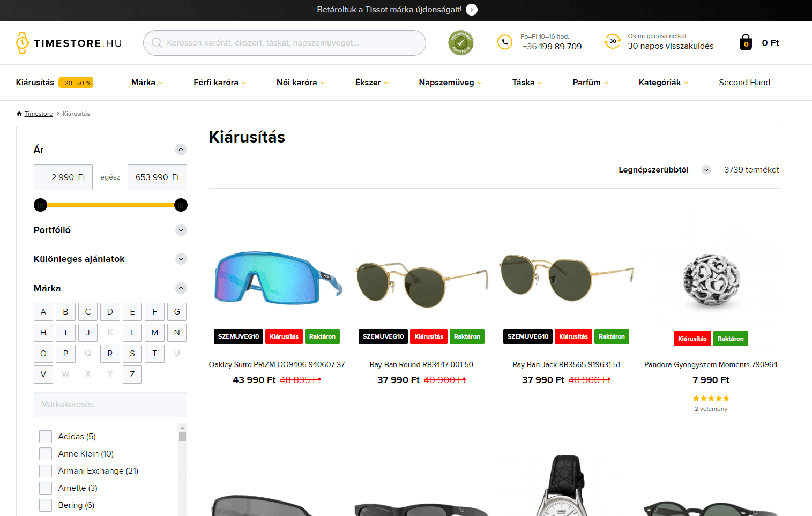The width and height of the screenshot is (812, 516).
Task: Grab the maximum price slider handle
Action: [181, 205]
